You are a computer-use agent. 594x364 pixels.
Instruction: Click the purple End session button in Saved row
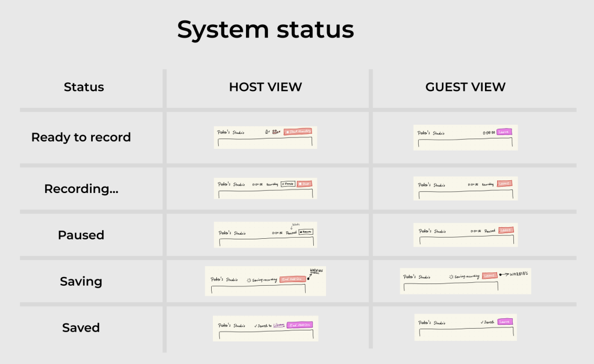(x=300, y=325)
